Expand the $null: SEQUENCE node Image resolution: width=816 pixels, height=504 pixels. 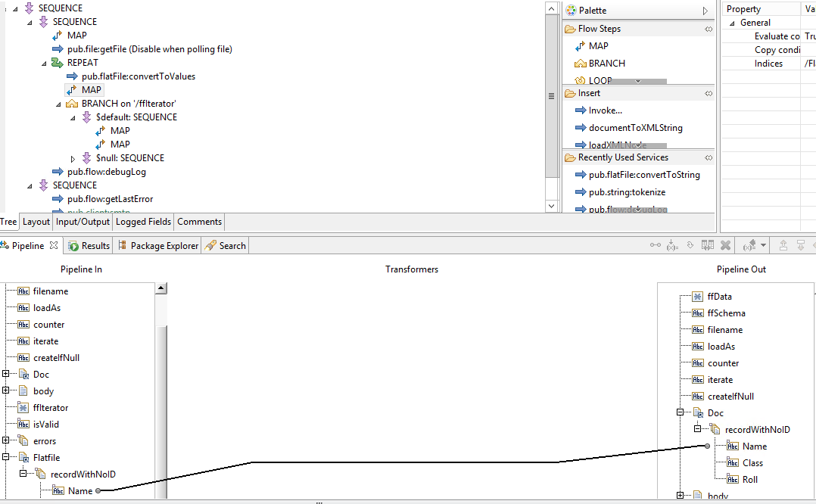[73, 159]
